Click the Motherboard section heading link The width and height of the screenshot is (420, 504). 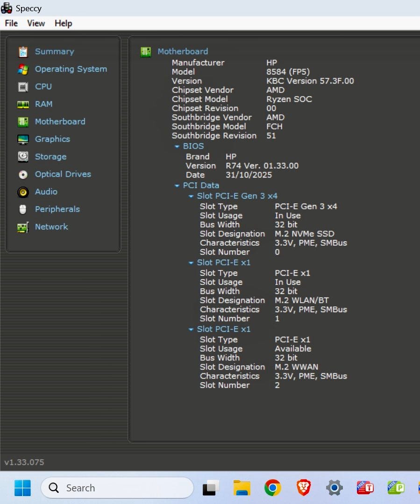coord(183,51)
